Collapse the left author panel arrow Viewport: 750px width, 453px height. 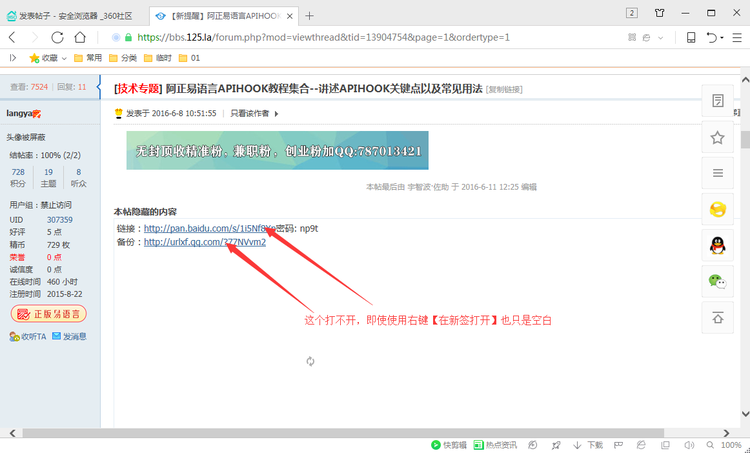(99, 87)
